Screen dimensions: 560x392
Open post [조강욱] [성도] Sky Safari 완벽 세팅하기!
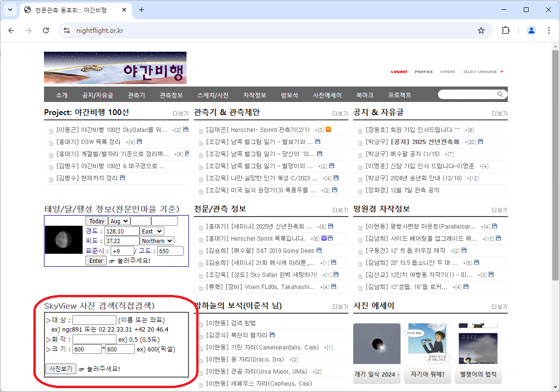262,275
